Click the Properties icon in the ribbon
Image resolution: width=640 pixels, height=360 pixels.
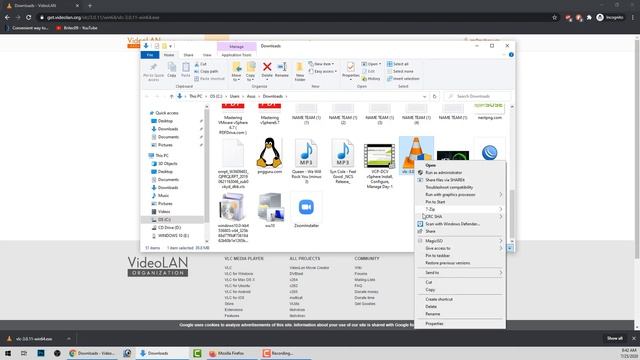click(x=350, y=67)
